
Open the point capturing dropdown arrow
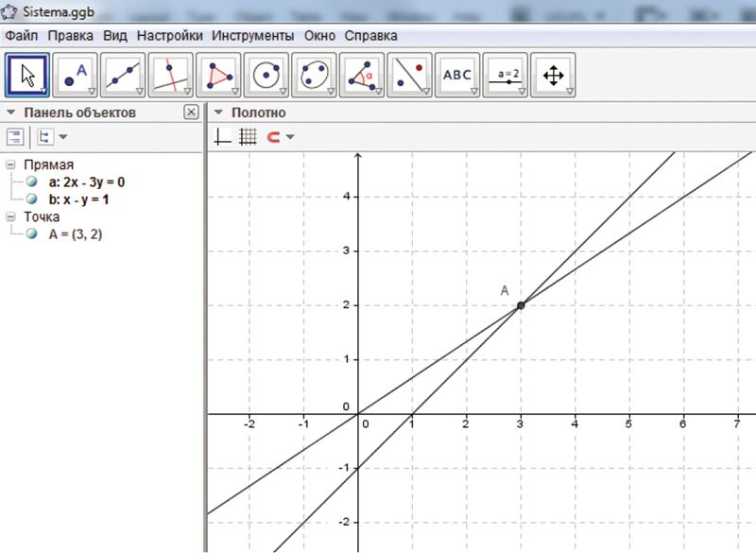[x=290, y=137]
